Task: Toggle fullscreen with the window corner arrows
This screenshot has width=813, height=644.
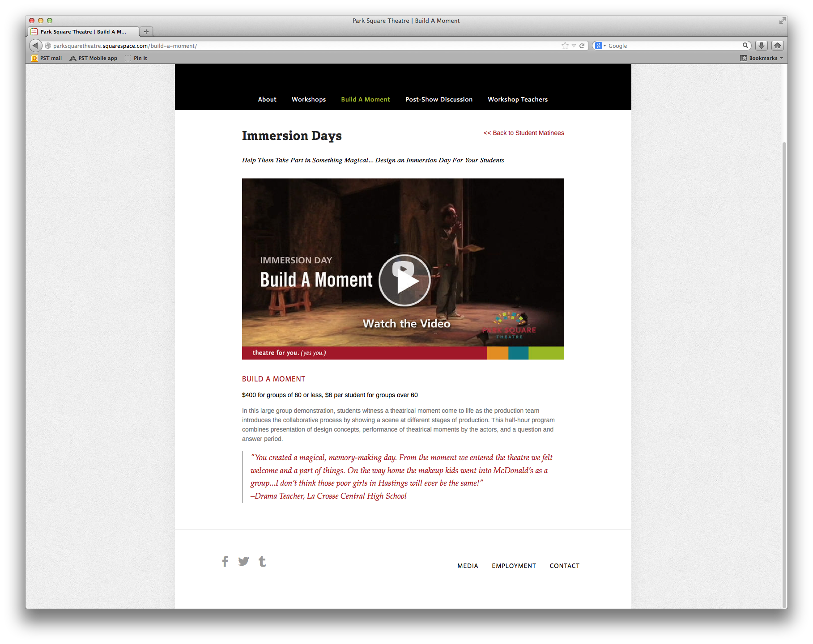Action: click(x=782, y=21)
